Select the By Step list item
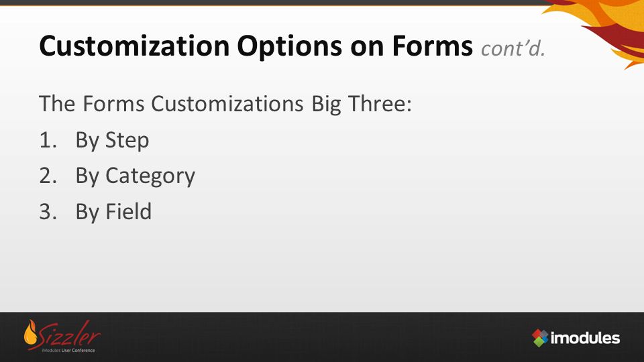The image size is (644, 362). click(x=112, y=140)
